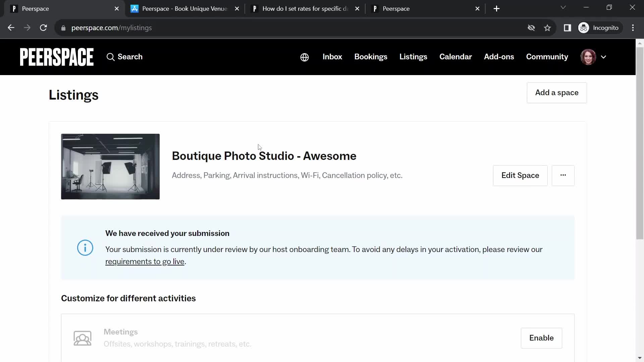Click the Boutique Photo Studio thumbnail
Screen dimensions: 644x362
[111, 166]
